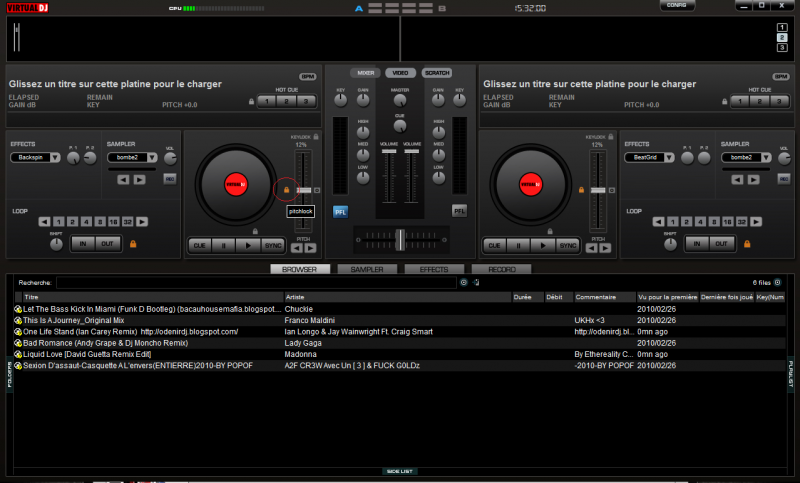
Task: Click the left deck pitchlock padlock icon
Action: click(286, 190)
